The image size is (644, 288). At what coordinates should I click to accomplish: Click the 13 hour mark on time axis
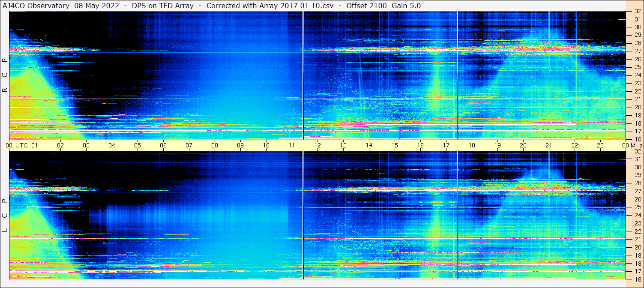click(343, 145)
